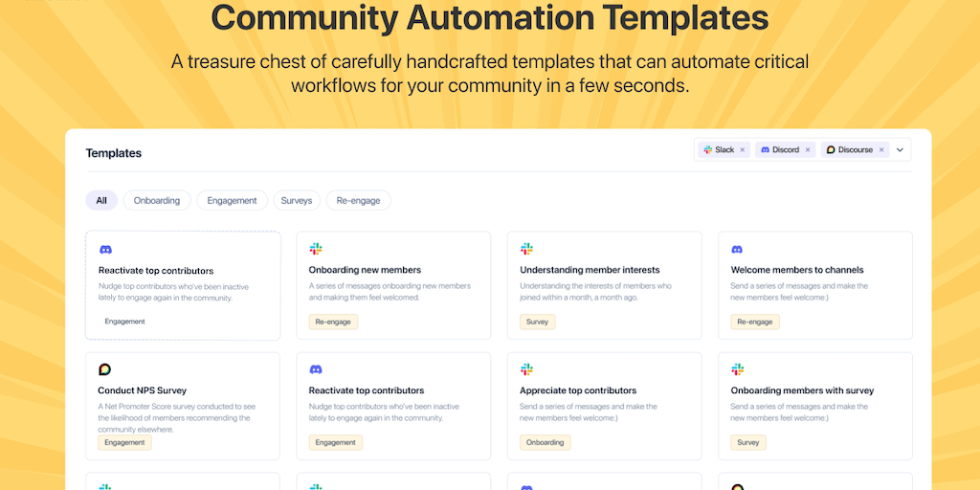Select the All templates tab

tap(101, 200)
